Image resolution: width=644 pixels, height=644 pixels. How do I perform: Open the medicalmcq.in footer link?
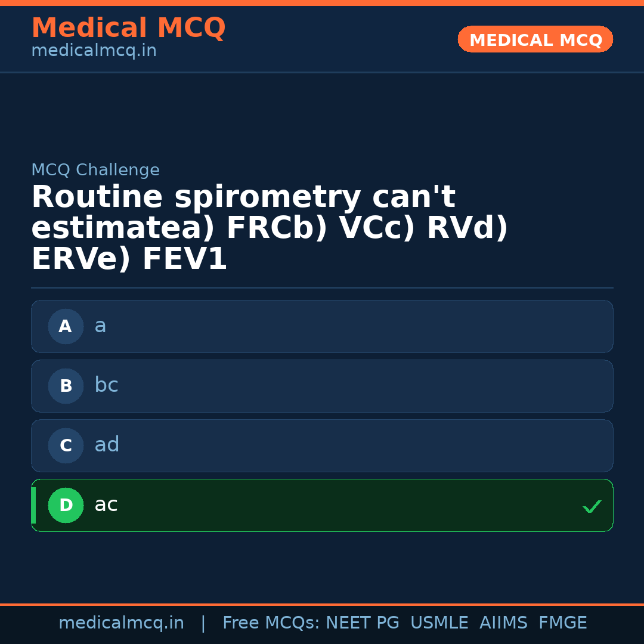pyautogui.click(x=122, y=623)
